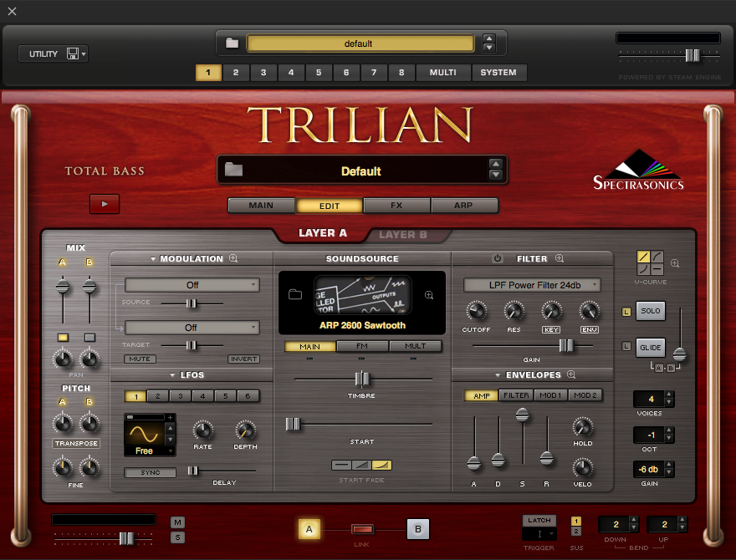Select the highlighted linear V-CURVE icon
This screenshot has width=736, height=560.
(x=643, y=257)
